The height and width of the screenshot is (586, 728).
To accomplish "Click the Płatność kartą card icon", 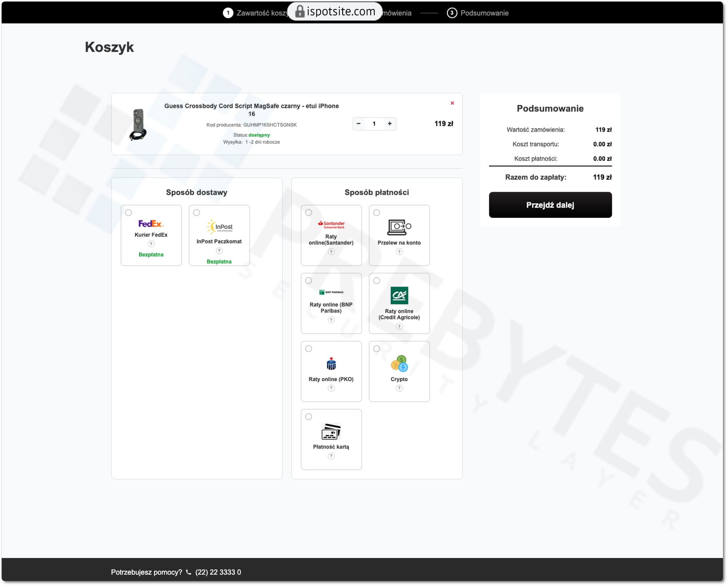I will pyautogui.click(x=331, y=432).
